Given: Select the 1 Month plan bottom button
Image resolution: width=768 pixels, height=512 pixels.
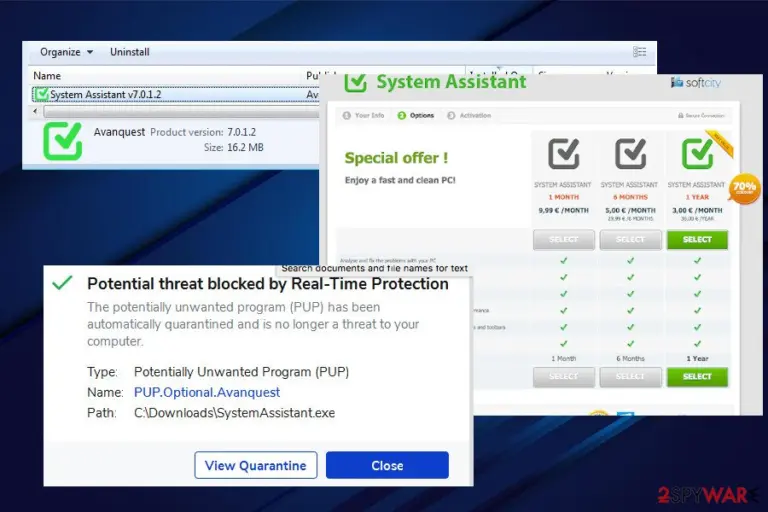Looking at the screenshot, I should click(x=564, y=377).
